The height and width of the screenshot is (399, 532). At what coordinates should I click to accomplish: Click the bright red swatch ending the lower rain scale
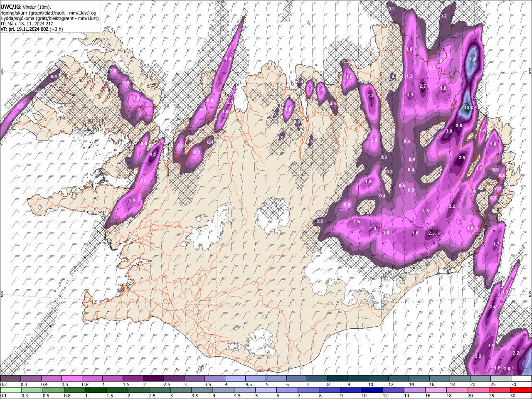tap(521, 390)
